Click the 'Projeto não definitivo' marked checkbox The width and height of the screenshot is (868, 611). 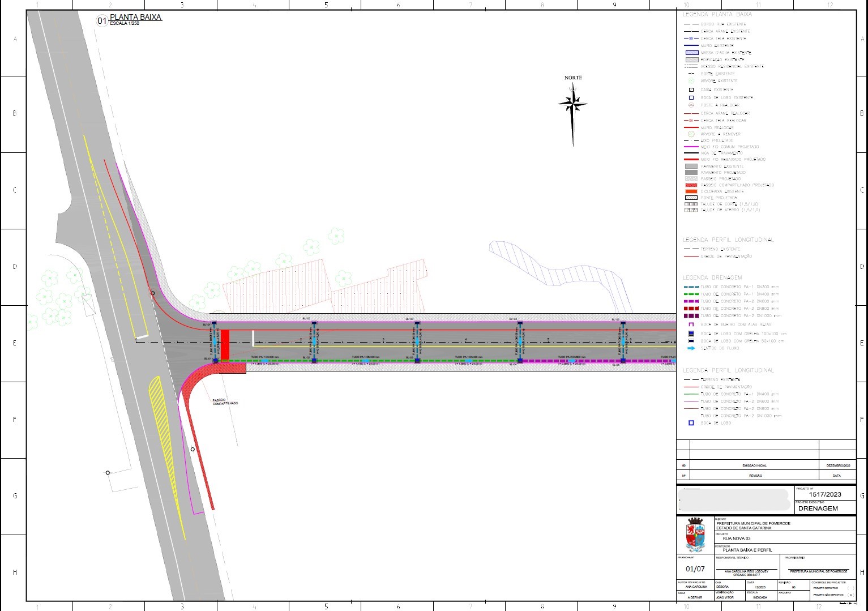[x=850, y=595]
